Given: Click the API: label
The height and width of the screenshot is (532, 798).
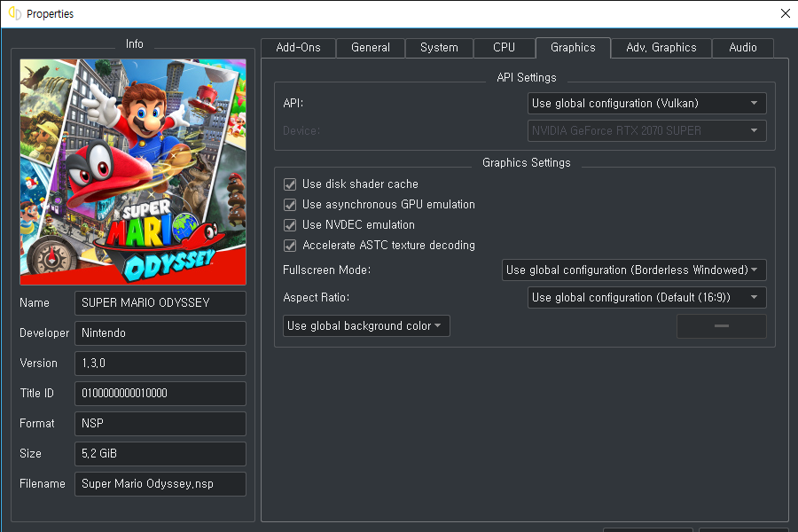Looking at the screenshot, I should 293,104.
